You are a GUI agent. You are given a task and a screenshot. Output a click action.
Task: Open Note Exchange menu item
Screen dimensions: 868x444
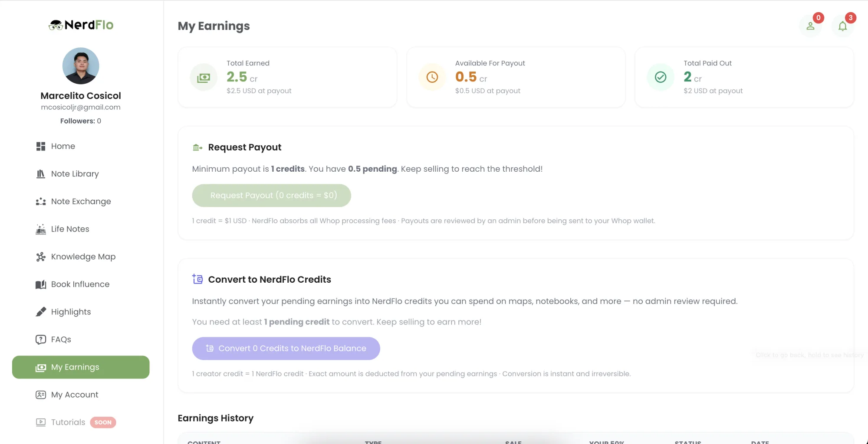pyautogui.click(x=81, y=201)
